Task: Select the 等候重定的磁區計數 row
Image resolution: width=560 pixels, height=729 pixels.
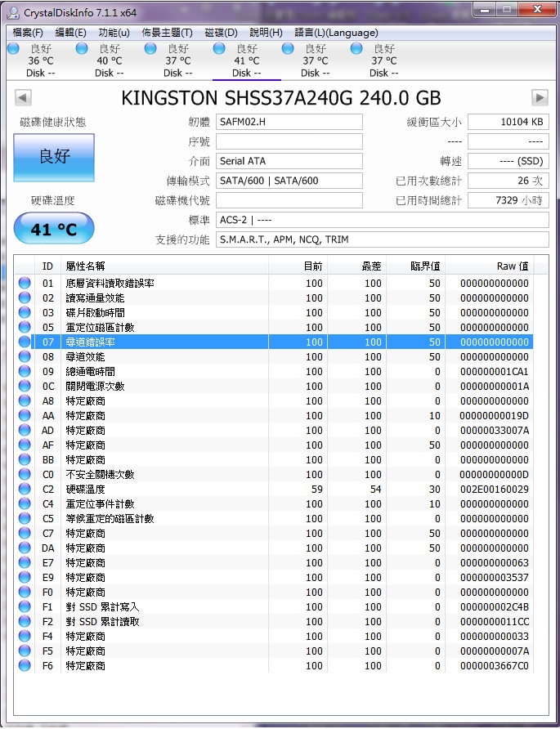Action: click(275, 518)
